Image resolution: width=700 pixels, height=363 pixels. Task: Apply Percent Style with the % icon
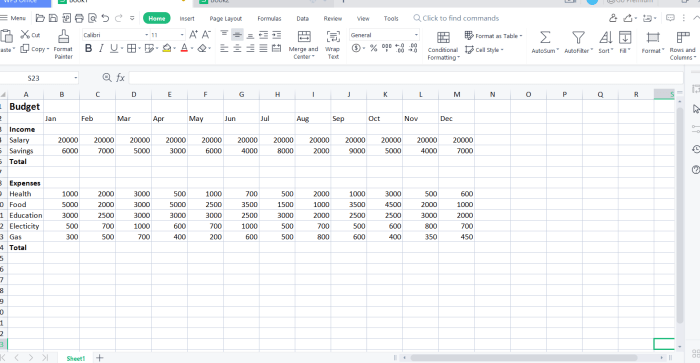(374, 48)
